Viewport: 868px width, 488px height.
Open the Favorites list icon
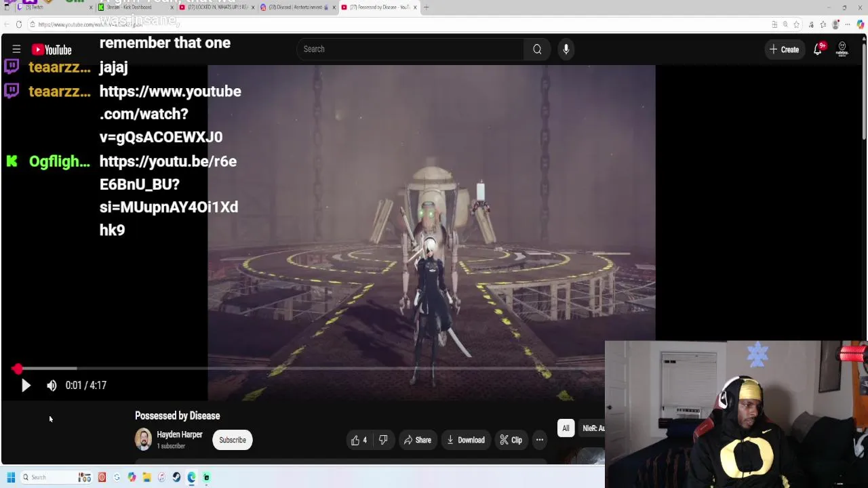[x=823, y=24]
